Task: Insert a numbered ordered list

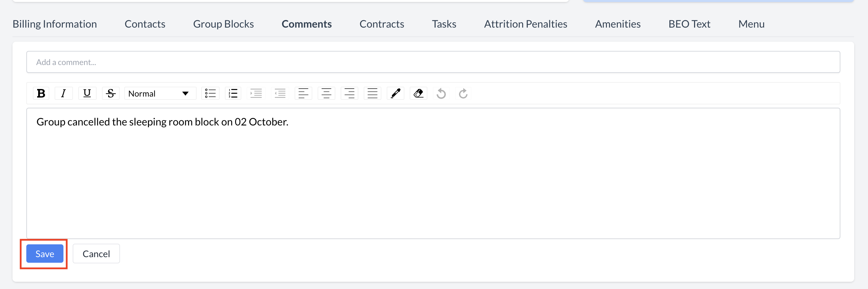Action: 233,93
